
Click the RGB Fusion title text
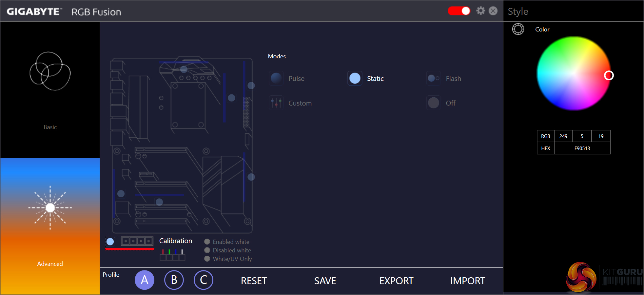tap(96, 12)
